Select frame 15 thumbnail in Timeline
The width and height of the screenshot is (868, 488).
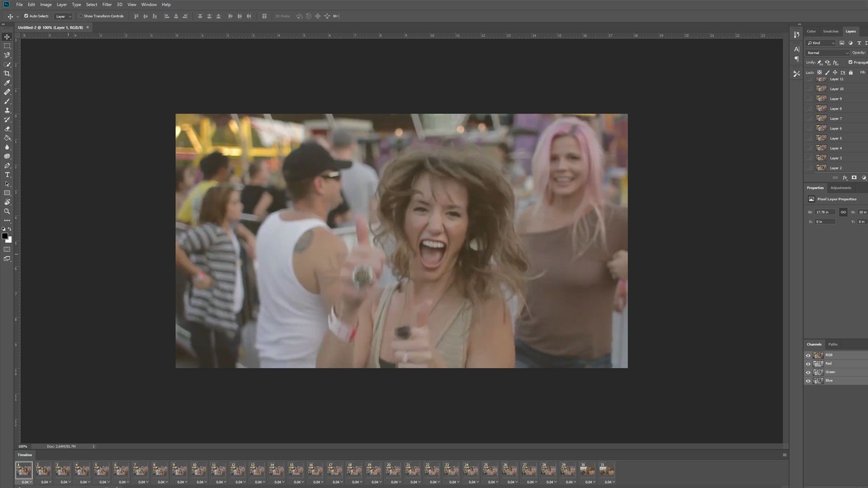tap(296, 470)
